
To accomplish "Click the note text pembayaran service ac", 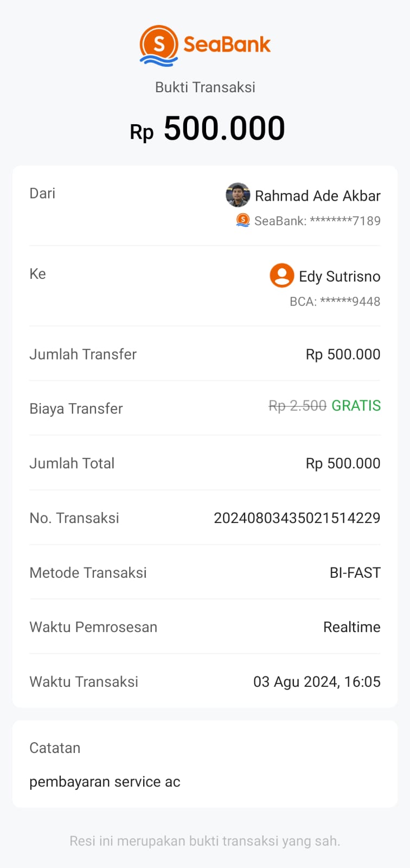I will point(105,782).
